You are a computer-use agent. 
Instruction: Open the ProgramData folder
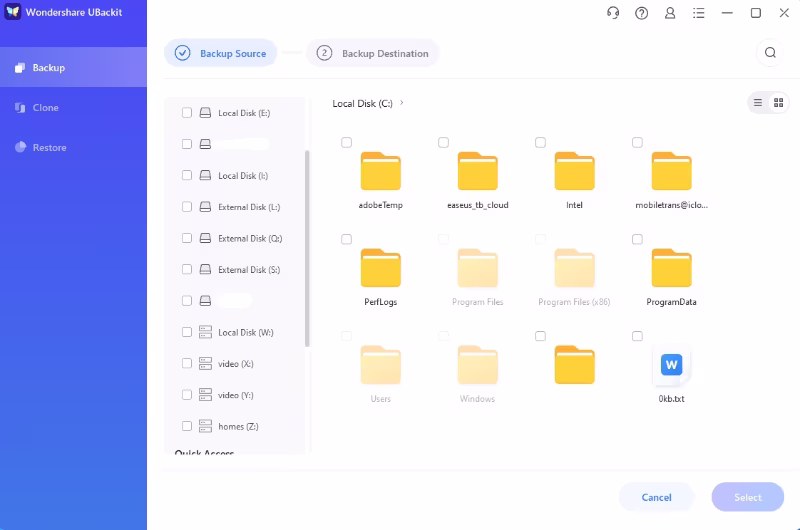pos(671,268)
